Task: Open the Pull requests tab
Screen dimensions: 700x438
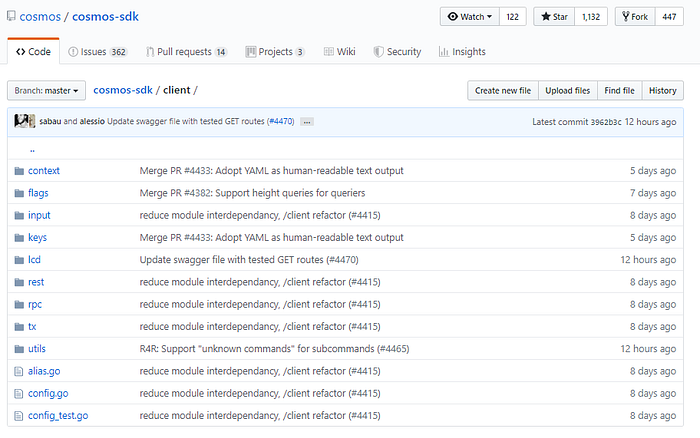Action: (x=187, y=52)
